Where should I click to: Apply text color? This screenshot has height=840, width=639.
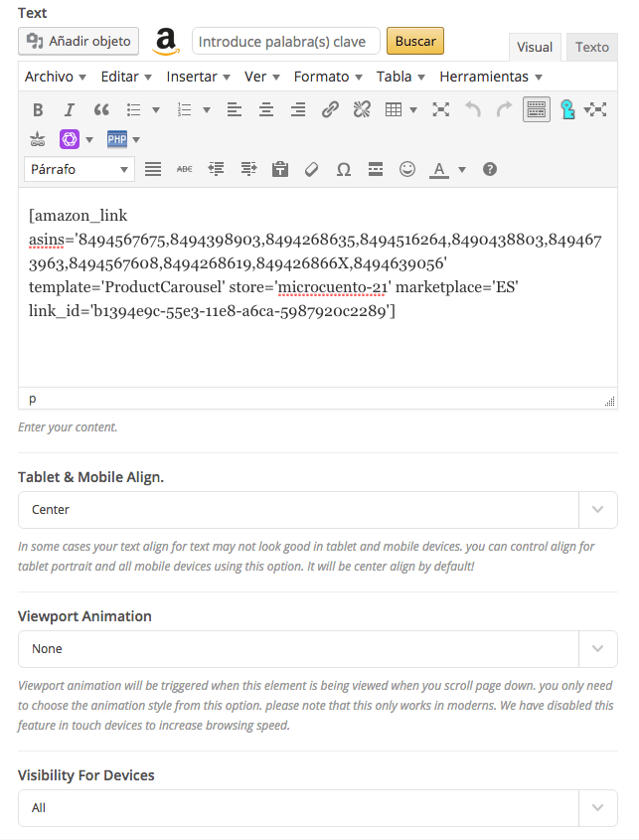point(439,169)
